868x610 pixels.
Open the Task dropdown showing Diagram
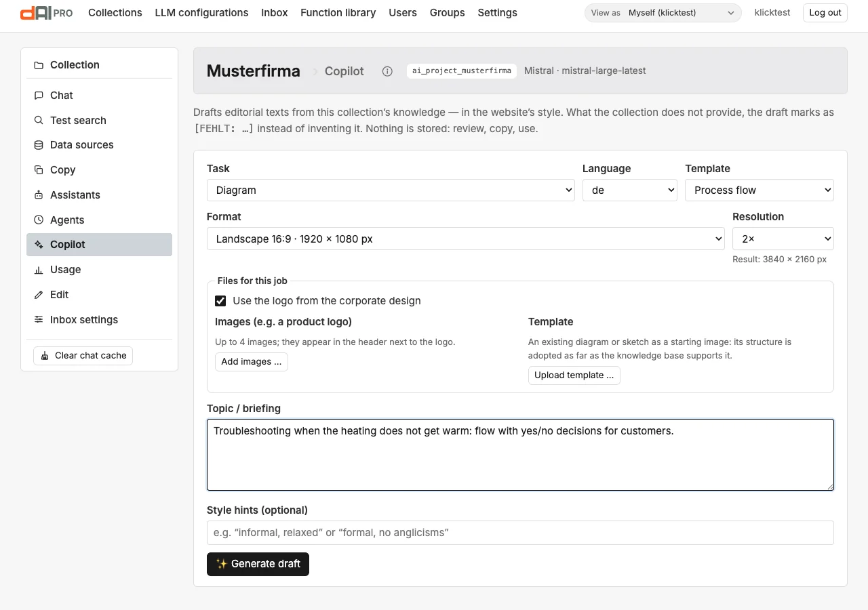click(391, 190)
